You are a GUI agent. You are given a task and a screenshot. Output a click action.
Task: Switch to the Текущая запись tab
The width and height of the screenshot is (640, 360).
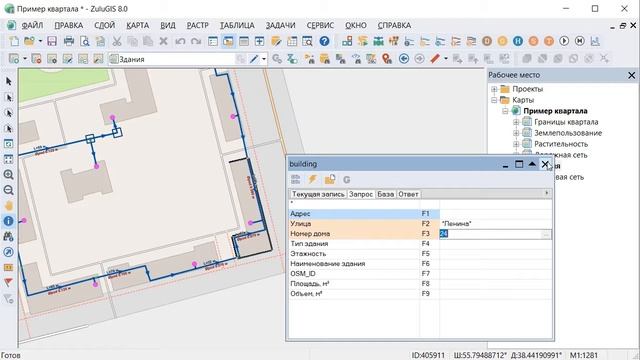tap(318, 194)
